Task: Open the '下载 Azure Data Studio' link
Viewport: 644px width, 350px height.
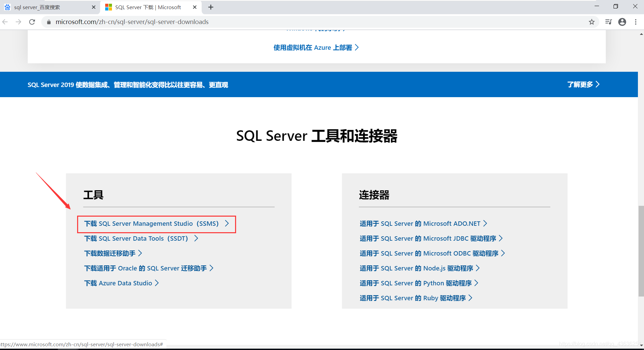Action: tap(121, 283)
